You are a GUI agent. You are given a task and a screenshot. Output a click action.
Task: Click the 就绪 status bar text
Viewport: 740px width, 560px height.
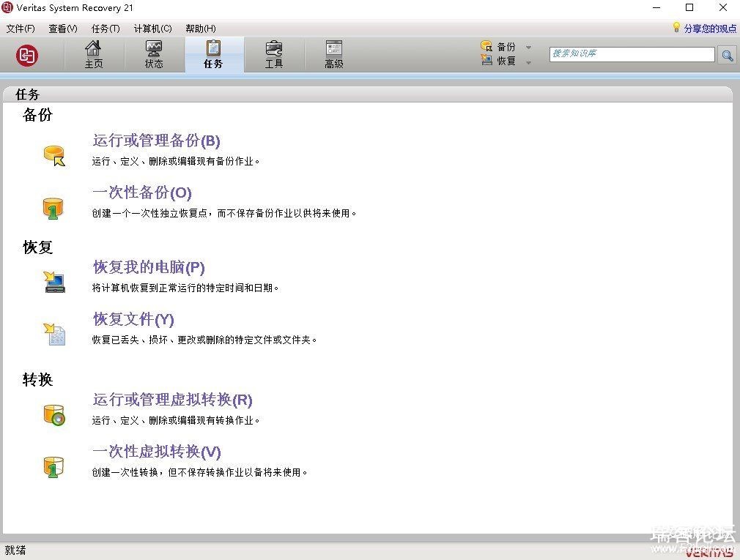[15, 550]
